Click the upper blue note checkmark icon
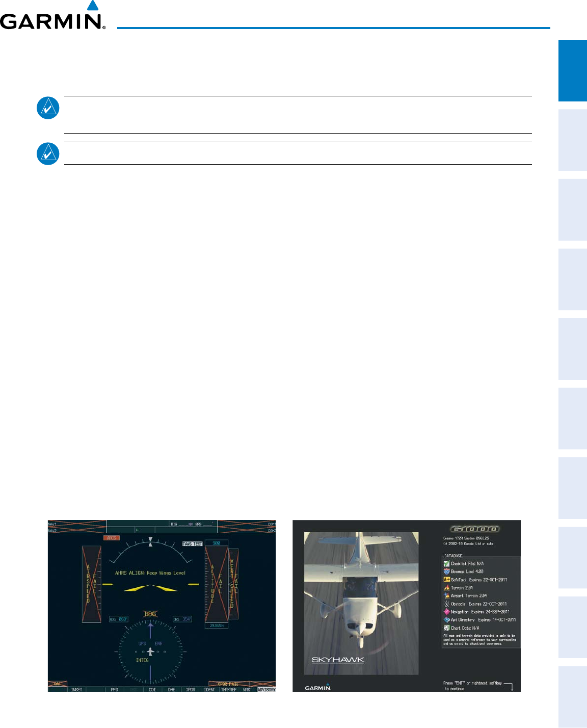This screenshot has width=587, height=728. 48,108
